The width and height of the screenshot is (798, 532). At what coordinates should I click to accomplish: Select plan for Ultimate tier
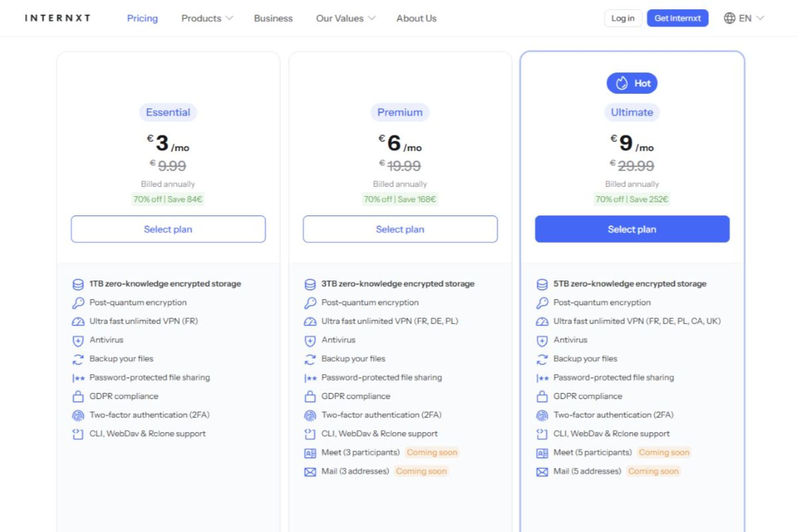pyautogui.click(x=632, y=229)
